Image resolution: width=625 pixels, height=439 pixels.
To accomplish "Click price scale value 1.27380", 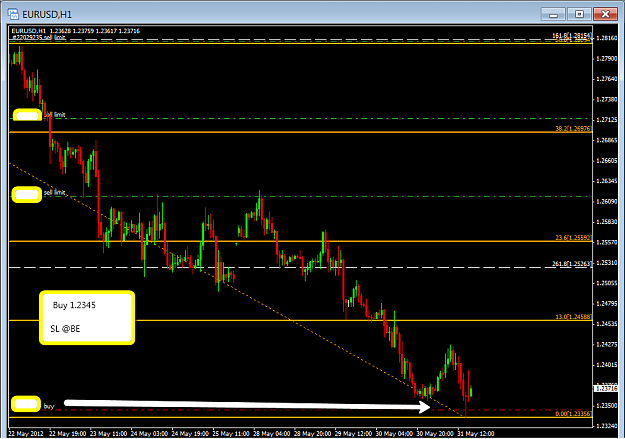I will pyautogui.click(x=606, y=99).
